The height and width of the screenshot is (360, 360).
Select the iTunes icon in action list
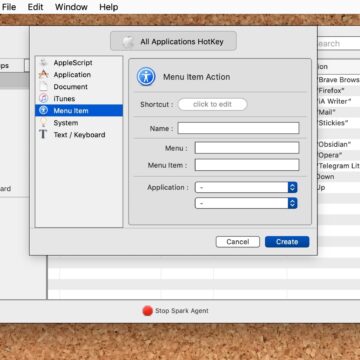[43, 99]
